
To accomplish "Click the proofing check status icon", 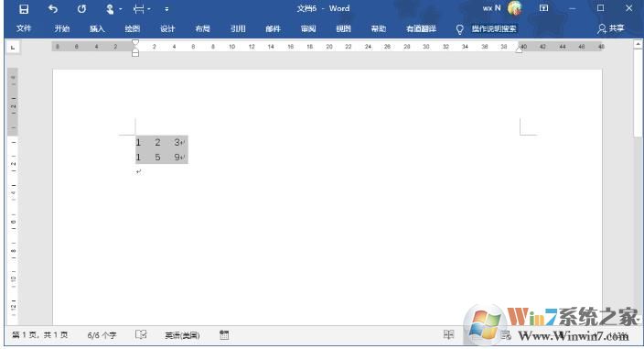I will tap(141, 334).
